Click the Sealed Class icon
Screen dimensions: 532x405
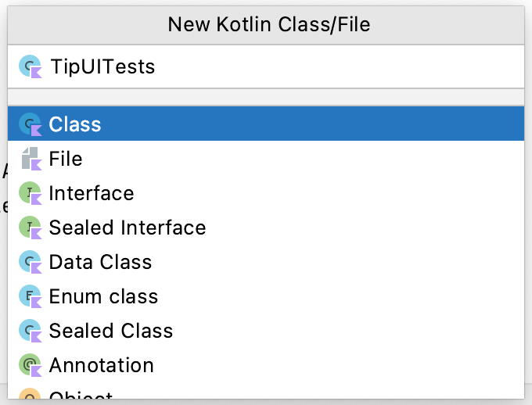pos(30,331)
